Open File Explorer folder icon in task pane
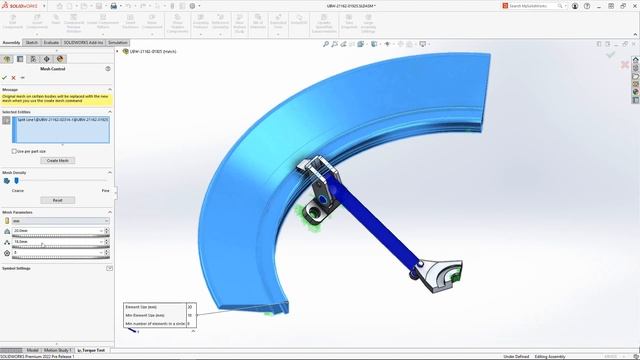Viewport: 640px width, 360px height. pos(636,76)
